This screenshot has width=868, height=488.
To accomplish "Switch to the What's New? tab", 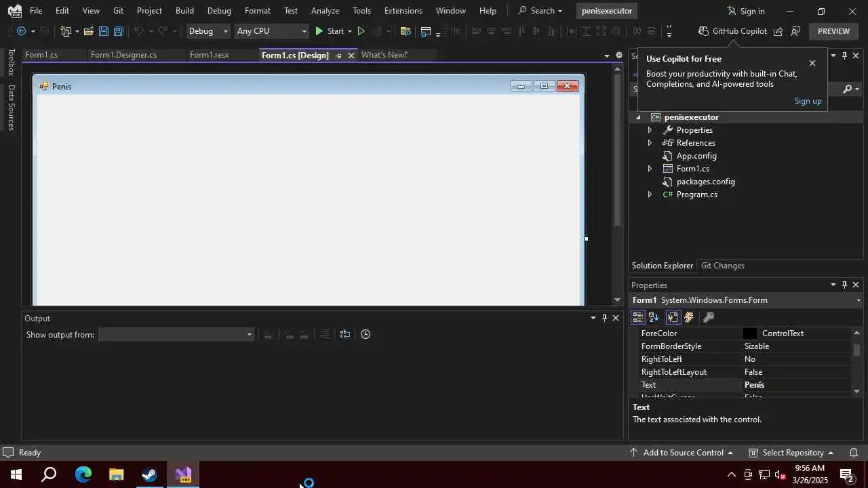I will [384, 55].
